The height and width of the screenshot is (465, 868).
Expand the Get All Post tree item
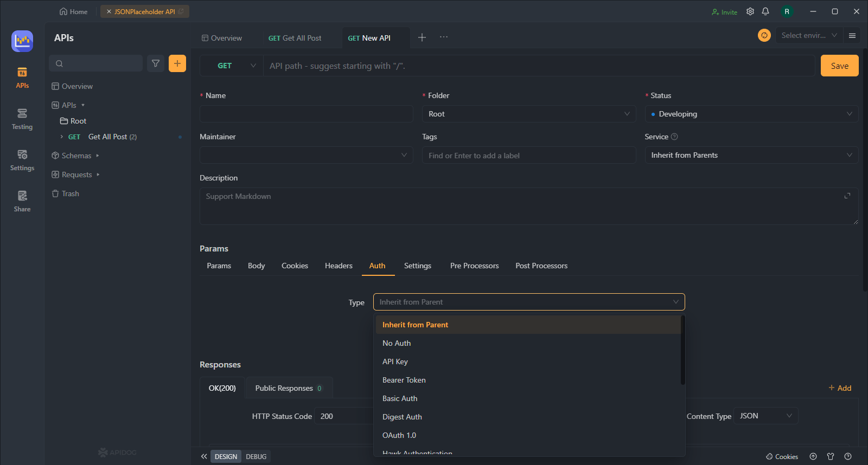62,137
